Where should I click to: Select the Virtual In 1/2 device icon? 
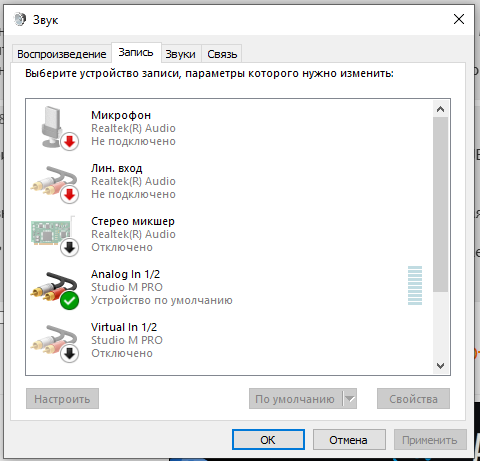pyautogui.click(x=55, y=343)
